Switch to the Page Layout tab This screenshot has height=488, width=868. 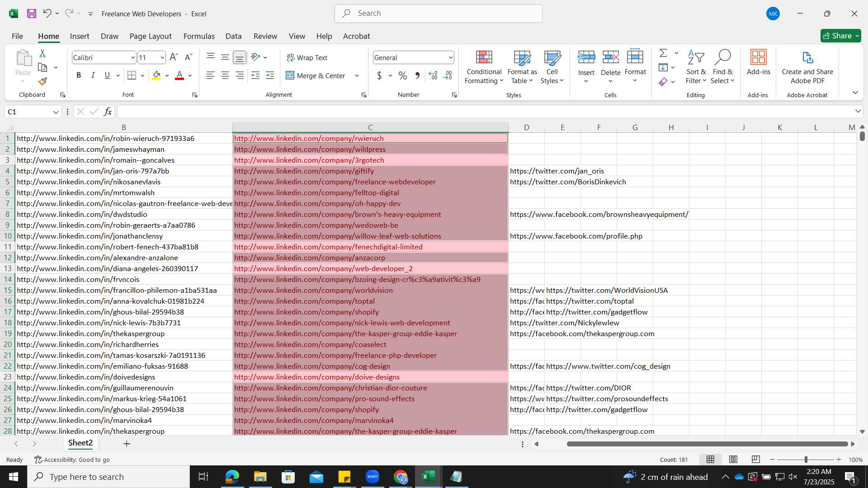(x=151, y=36)
